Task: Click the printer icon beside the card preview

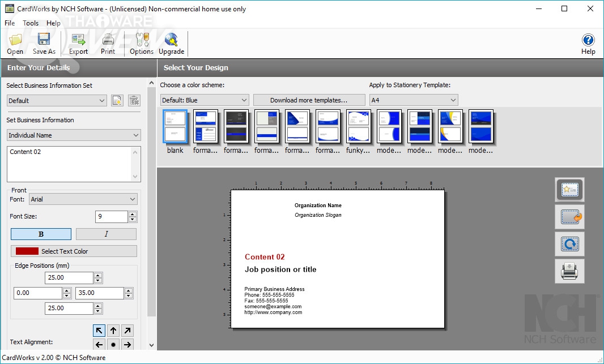Action: [569, 272]
